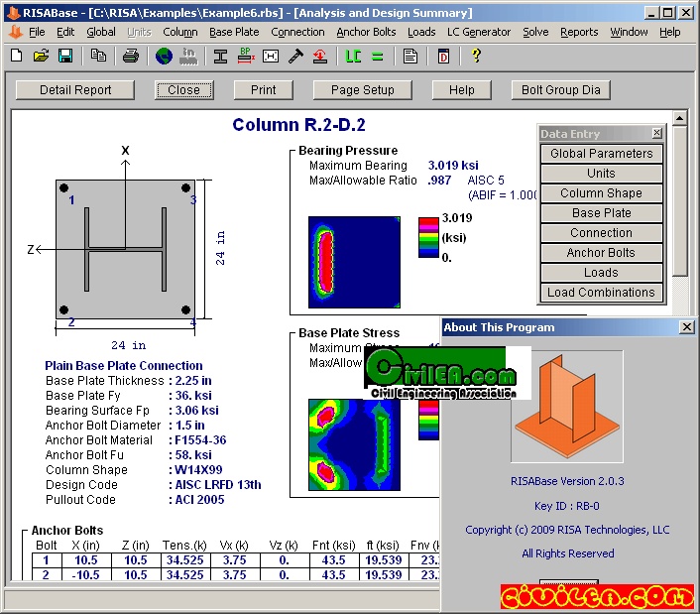The height and width of the screenshot is (614, 700).
Task: Select the column shape I-beam icon
Action: point(220,56)
